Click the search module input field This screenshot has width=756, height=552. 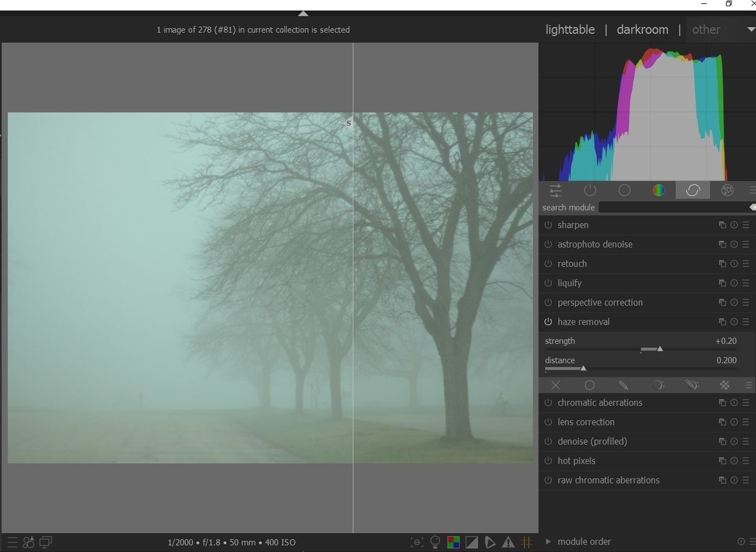click(x=673, y=207)
